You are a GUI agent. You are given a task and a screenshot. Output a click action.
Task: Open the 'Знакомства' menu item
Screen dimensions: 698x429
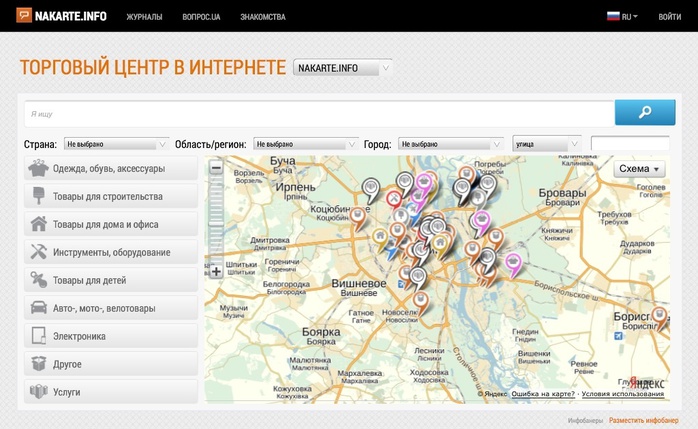pos(263,17)
